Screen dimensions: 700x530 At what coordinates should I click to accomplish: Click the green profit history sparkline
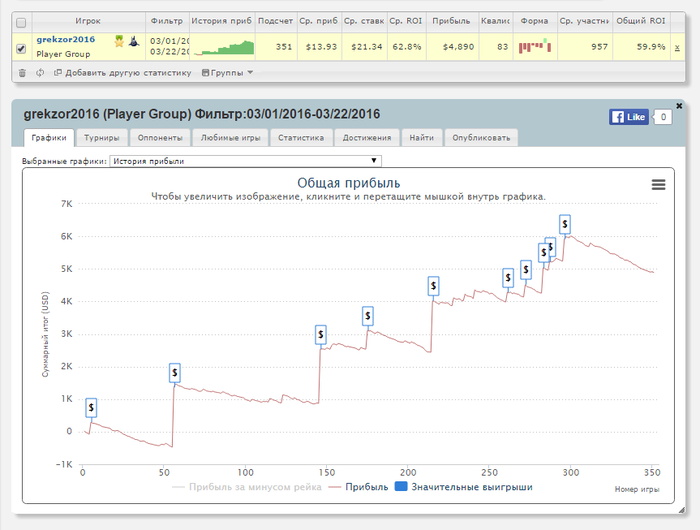tap(224, 48)
